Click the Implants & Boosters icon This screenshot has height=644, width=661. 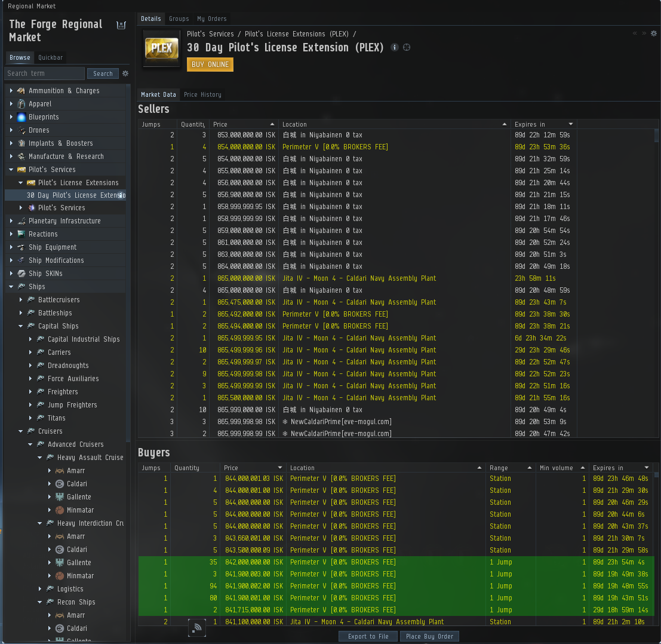(21, 143)
